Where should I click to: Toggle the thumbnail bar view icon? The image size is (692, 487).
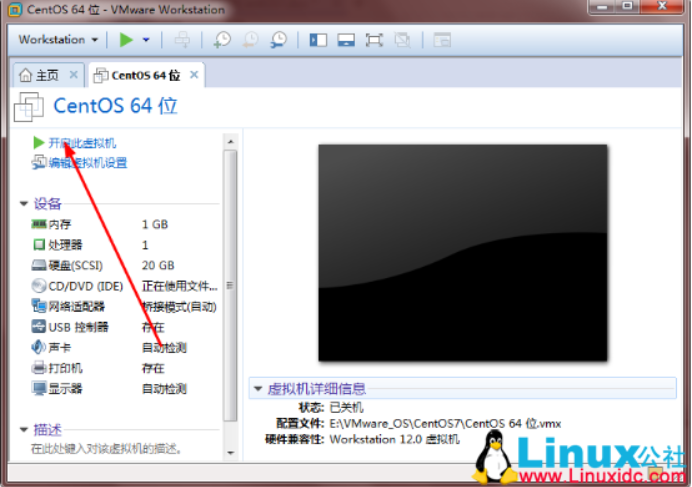346,40
